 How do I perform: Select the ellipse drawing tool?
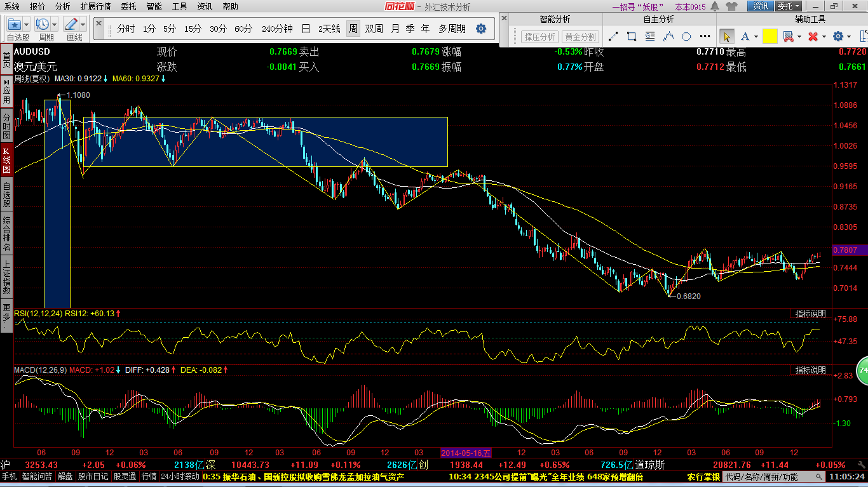click(686, 36)
